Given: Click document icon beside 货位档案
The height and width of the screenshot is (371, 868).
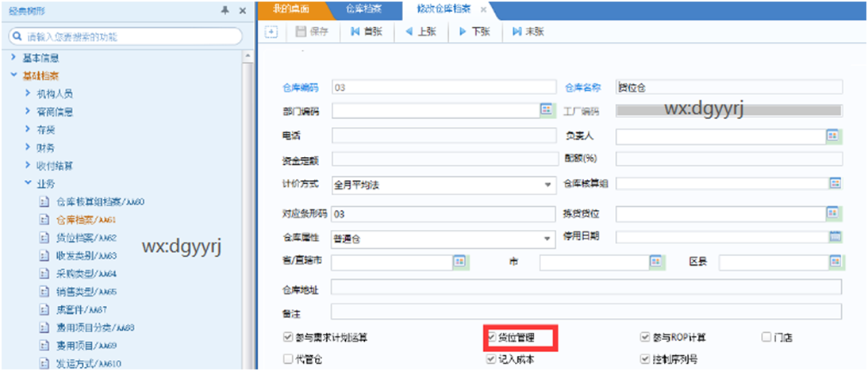Looking at the screenshot, I should 44,238.
